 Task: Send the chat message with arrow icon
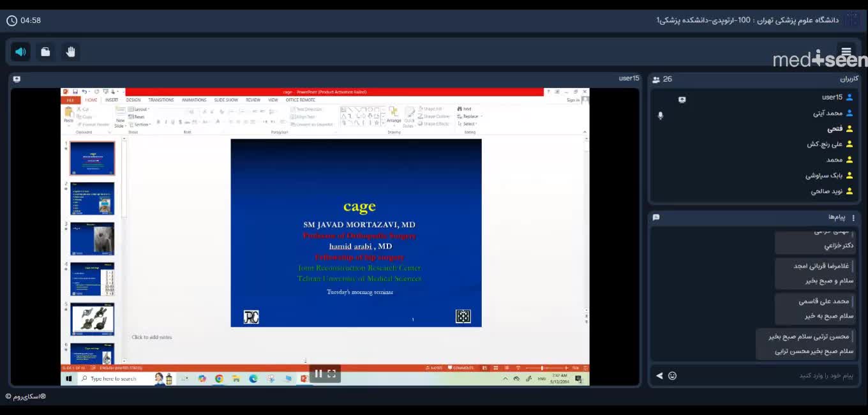(x=659, y=375)
